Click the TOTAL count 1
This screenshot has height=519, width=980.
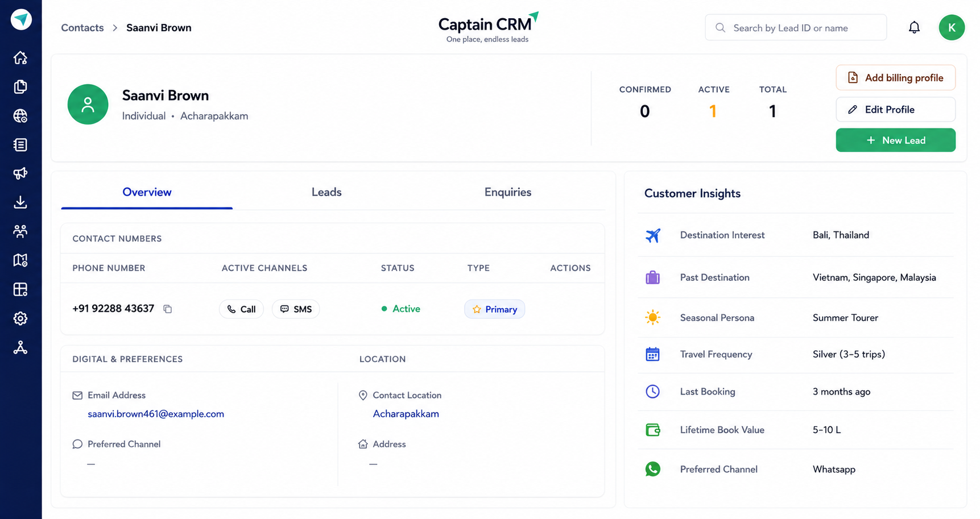click(772, 111)
